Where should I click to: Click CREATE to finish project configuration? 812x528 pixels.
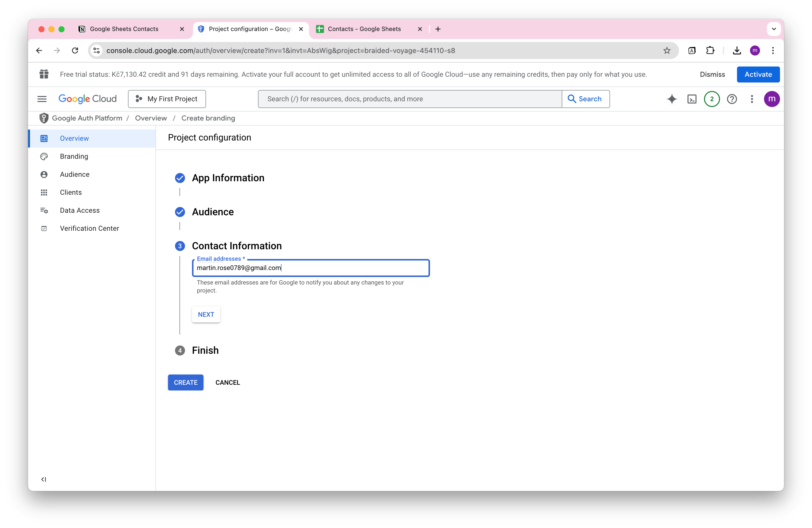coord(185,382)
